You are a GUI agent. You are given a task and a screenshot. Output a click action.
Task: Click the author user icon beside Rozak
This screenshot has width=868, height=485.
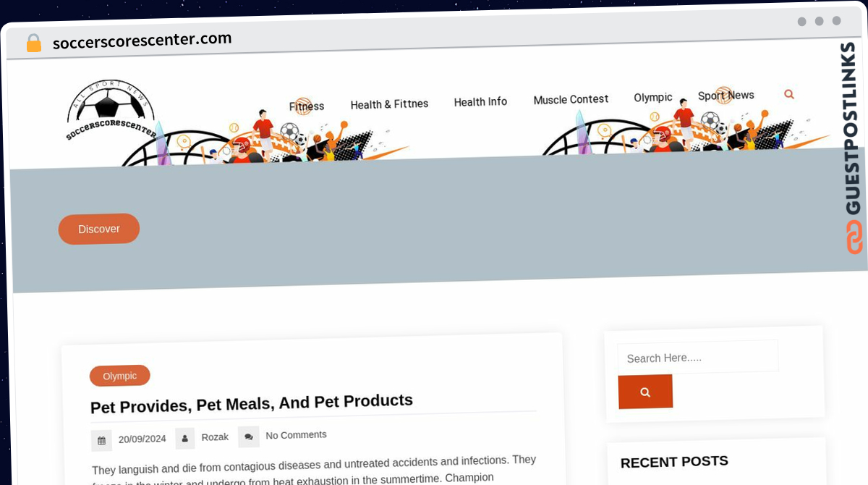[x=185, y=438]
